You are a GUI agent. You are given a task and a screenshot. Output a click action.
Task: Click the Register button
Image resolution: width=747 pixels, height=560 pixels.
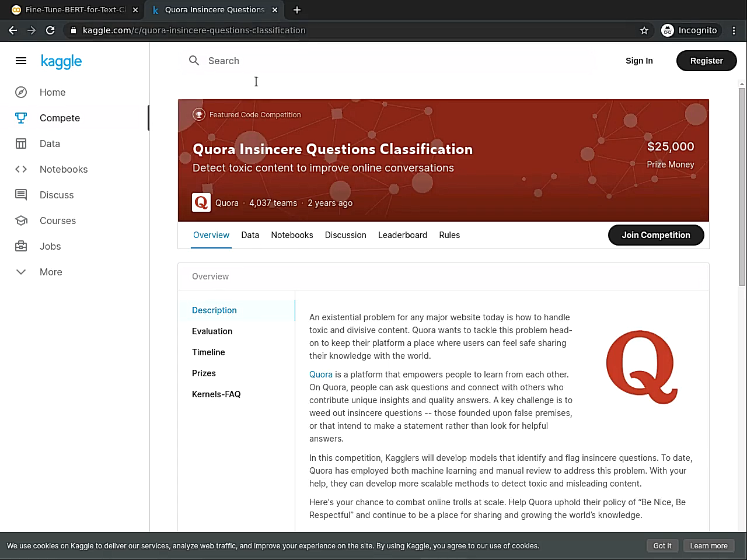click(x=706, y=61)
